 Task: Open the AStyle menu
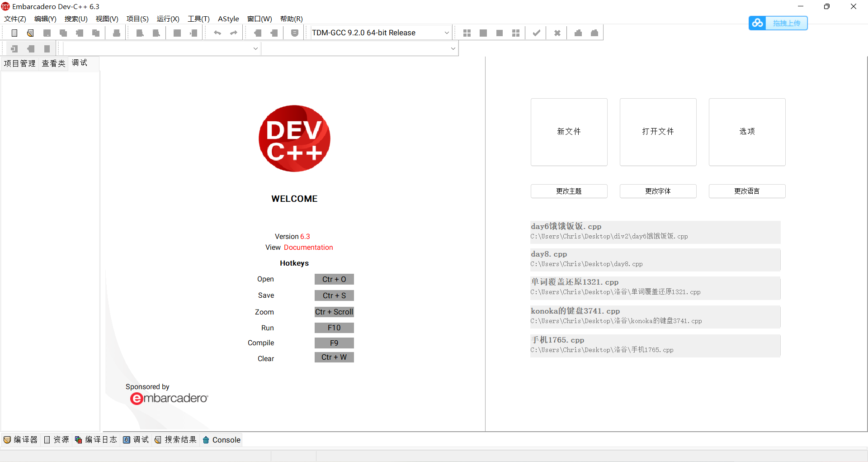[228, 19]
